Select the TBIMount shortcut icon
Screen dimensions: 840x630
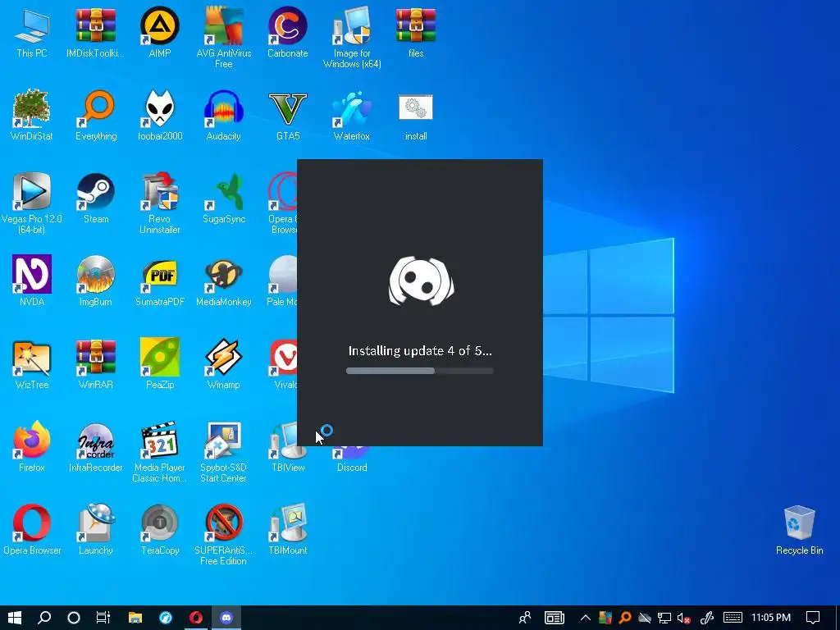pyautogui.click(x=288, y=523)
